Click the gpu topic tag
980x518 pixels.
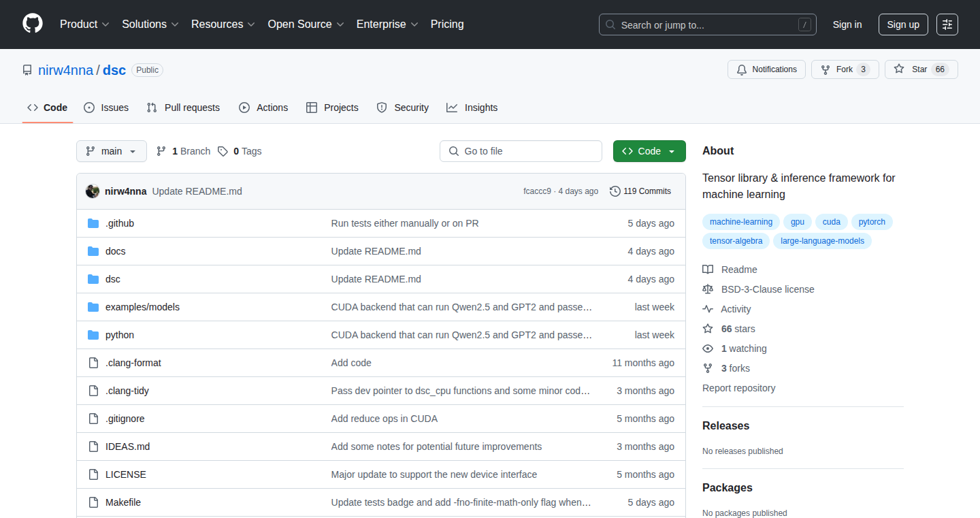(798, 222)
